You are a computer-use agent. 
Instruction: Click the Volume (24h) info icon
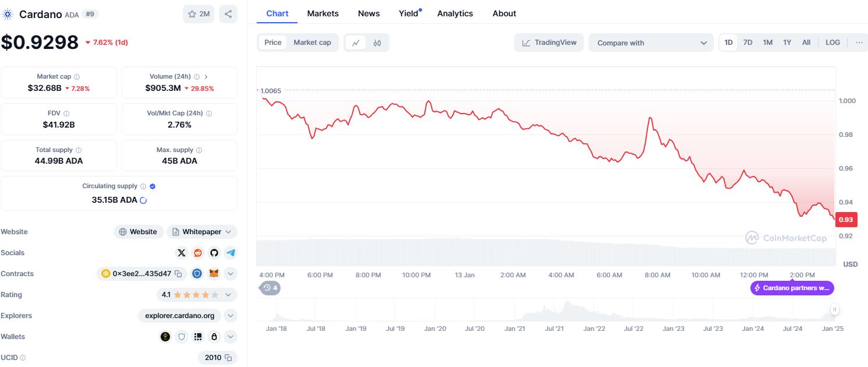click(x=197, y=77)
